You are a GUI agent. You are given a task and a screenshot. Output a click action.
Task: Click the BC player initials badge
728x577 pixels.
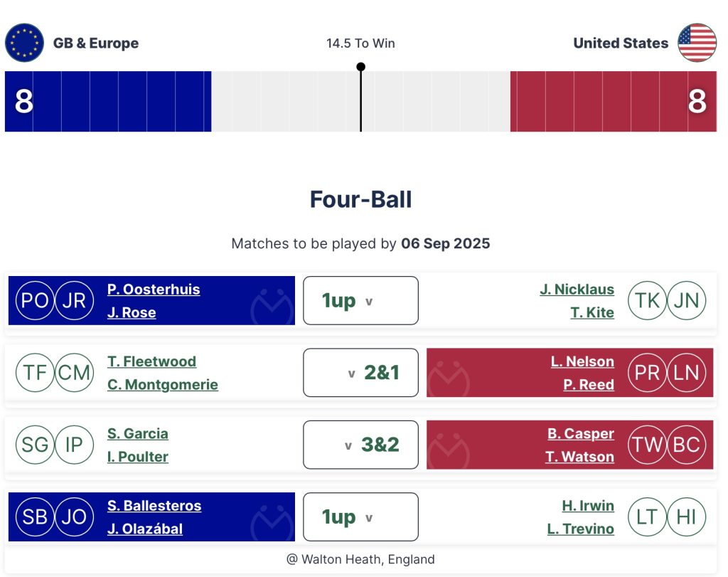[687, 445]
